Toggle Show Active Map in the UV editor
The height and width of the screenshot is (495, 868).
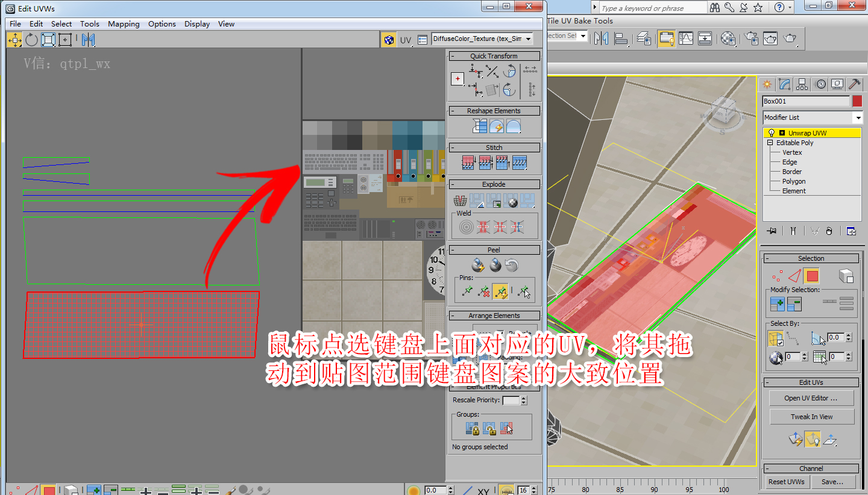click(389, 39)
